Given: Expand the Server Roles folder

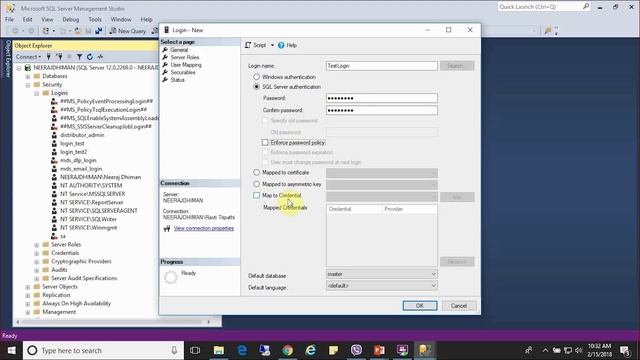Looking at the screenshot, I should pos(36,245).
